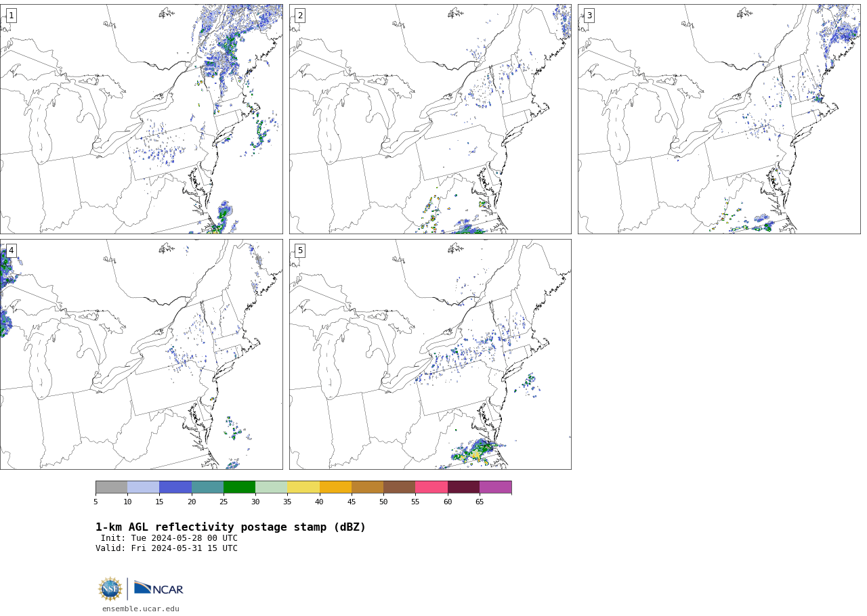Click the 'Valid: Fri 2024-05-31 15 UTC' text
Viewport: 867px width, 616px height.
click(167, 548)
